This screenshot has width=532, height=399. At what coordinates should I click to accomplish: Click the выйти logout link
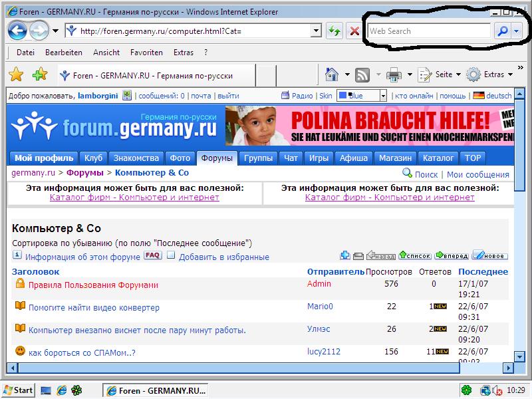[x=228, y=96]
